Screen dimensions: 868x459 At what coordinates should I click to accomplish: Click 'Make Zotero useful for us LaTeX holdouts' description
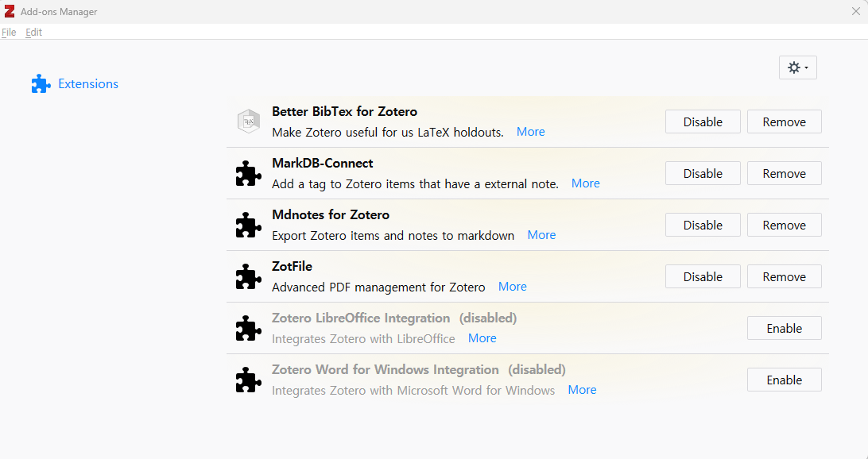pos(388,132)
